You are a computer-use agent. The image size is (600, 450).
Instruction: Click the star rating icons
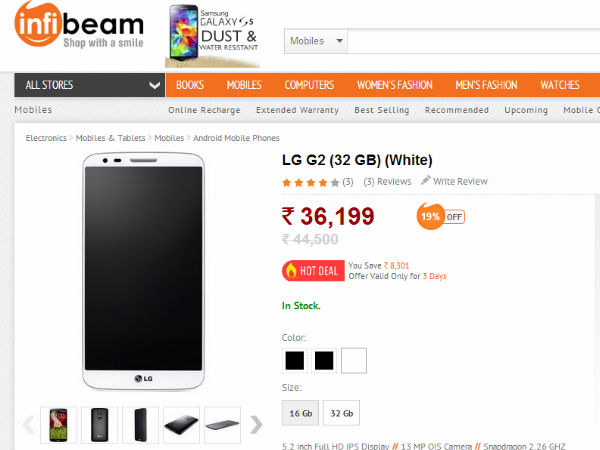pyautogui.click(x=310, y=182)
